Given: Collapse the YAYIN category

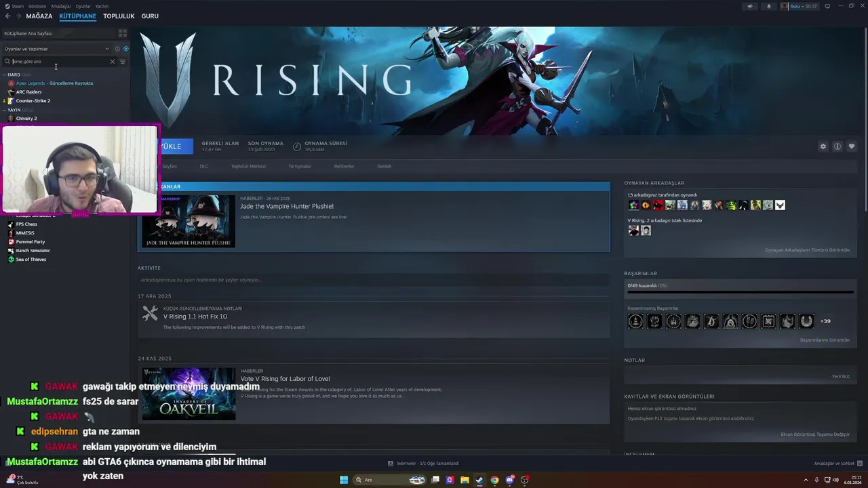Looking at the screenshot, I should tap(14, 110).
